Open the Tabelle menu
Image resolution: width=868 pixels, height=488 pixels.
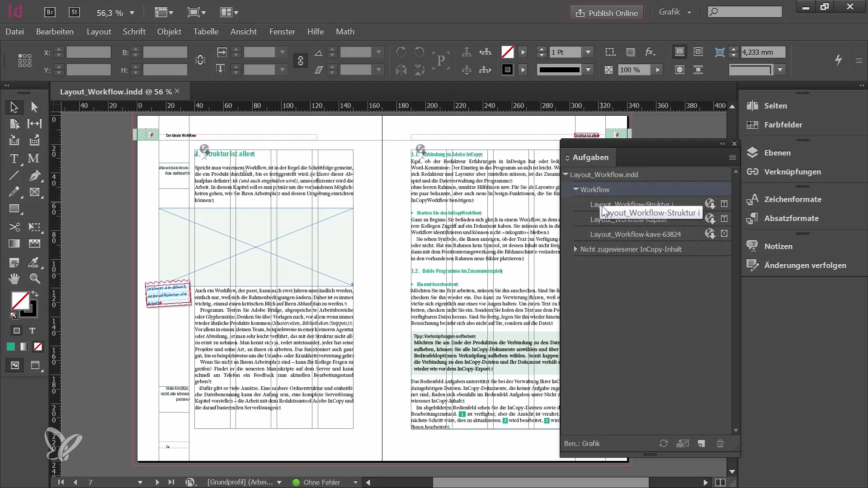tap(206, 32)
